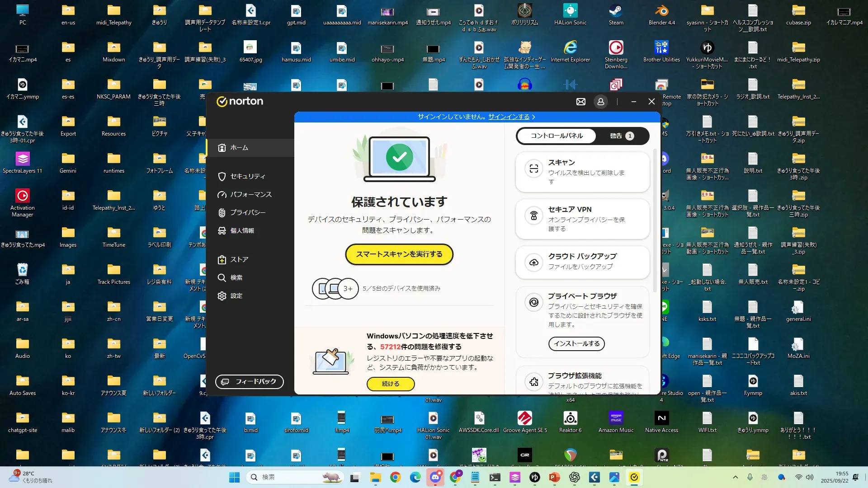Open the Norton account profile icon
The height and width of the screenshot is (488, 868).
pyautogui.click(x=601, y=102)
